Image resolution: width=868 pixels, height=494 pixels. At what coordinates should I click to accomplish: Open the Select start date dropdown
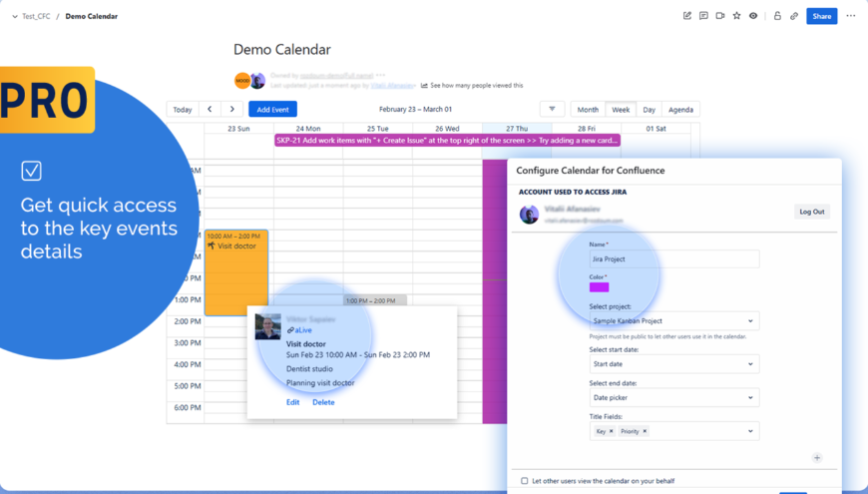pyautogui.click(x=674, y=364)
